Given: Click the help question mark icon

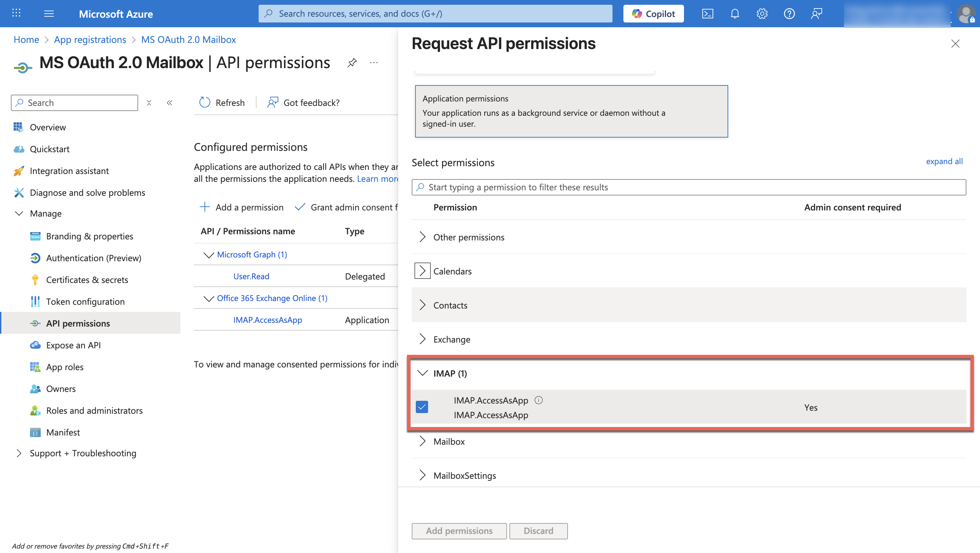Looking at the screenshot, I should (x=789, y=14).
